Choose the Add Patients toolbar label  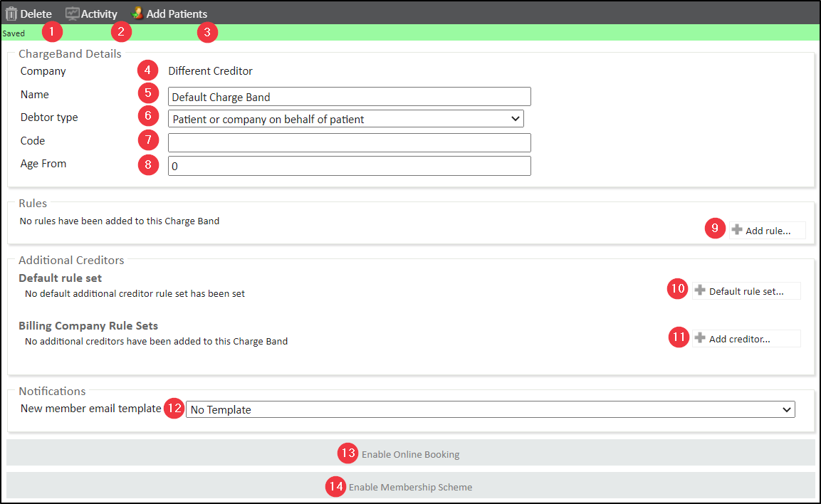pos(177,14)
